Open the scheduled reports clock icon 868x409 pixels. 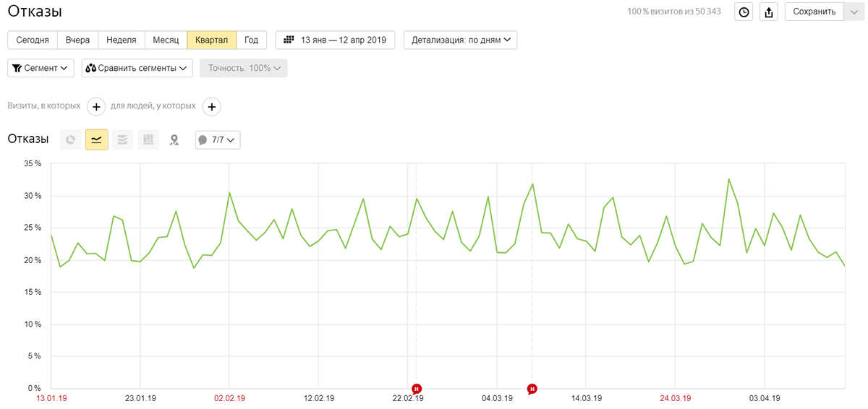pyautogui.click(x=744, y=12)
